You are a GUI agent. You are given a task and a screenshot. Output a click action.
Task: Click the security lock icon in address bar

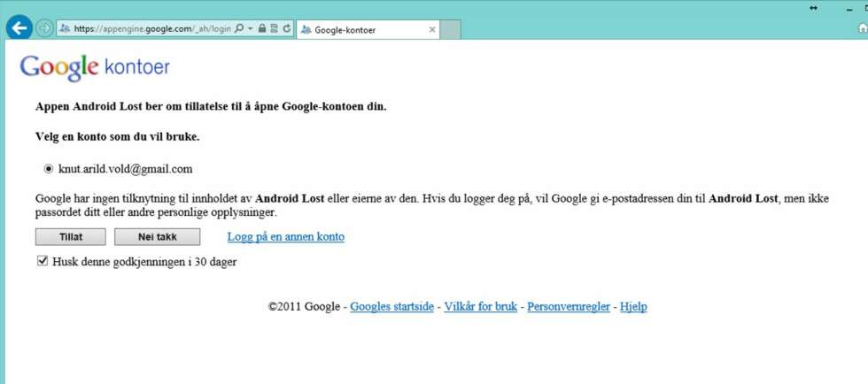tap(262, 28)
